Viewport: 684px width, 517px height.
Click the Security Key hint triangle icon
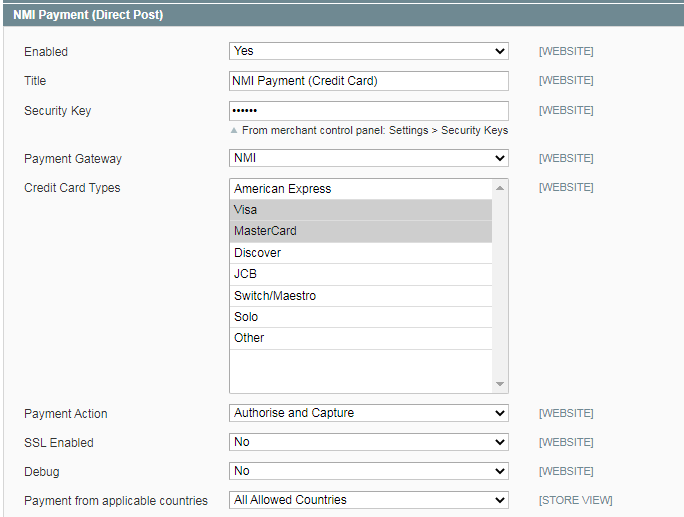(234, 131)
